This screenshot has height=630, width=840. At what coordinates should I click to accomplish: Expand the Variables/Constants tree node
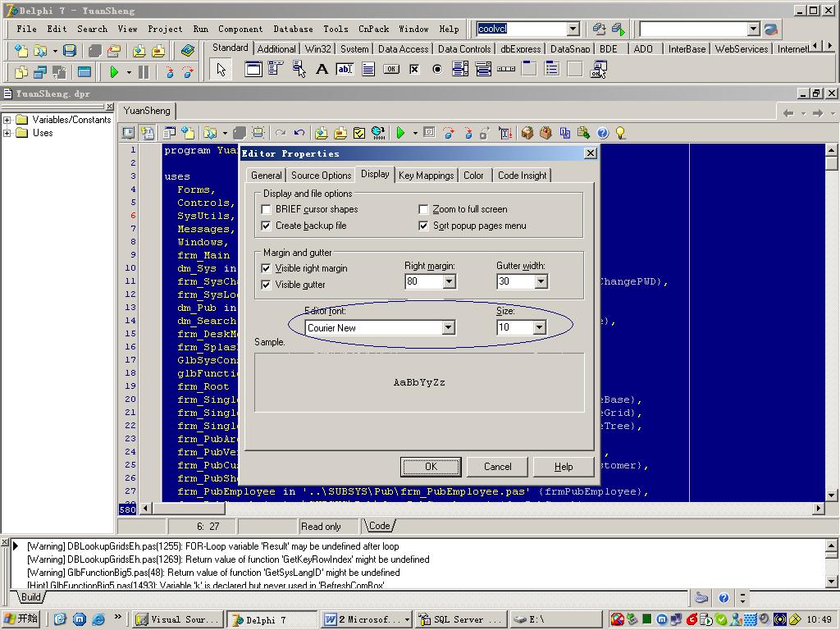7,120
